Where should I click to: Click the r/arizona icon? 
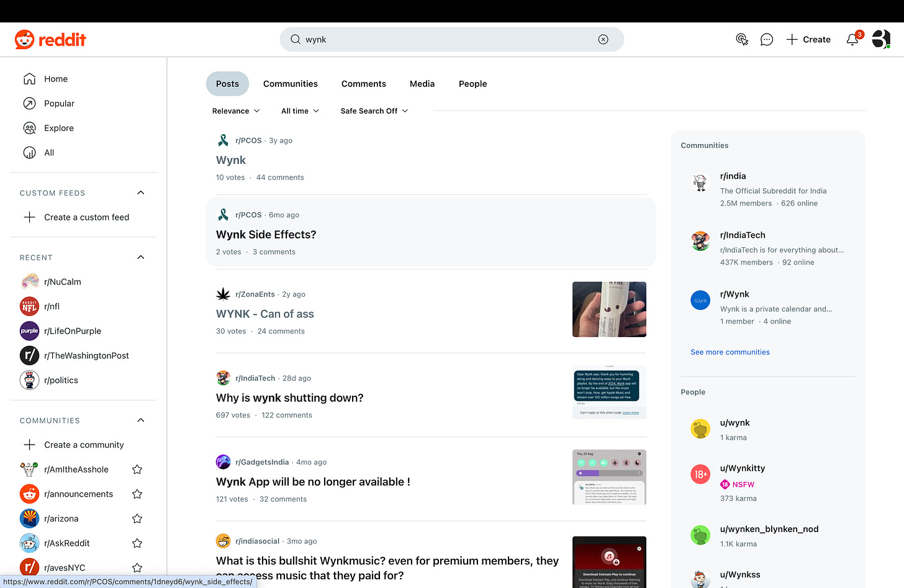point(29,518)
